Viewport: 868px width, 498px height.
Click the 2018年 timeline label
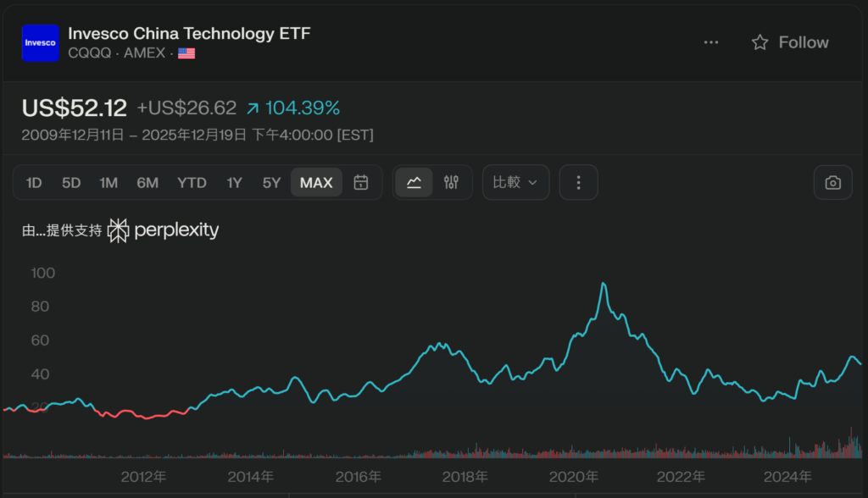tap(465, 477)
